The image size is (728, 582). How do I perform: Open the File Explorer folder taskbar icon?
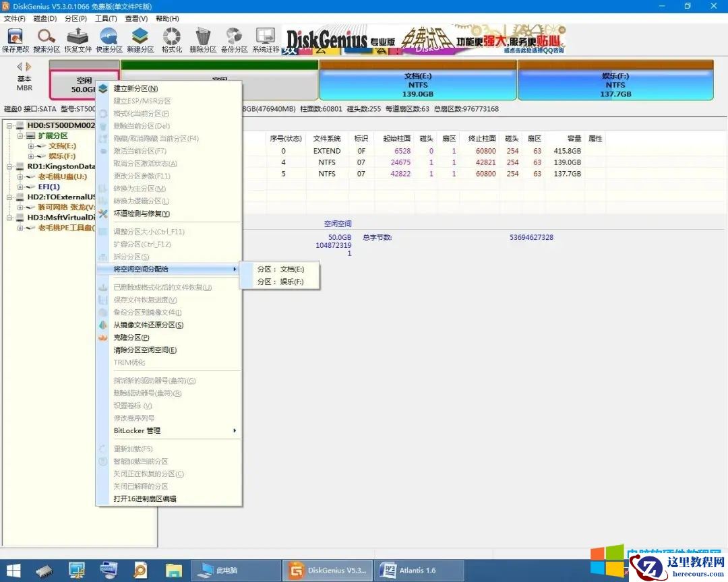[174, 571]
